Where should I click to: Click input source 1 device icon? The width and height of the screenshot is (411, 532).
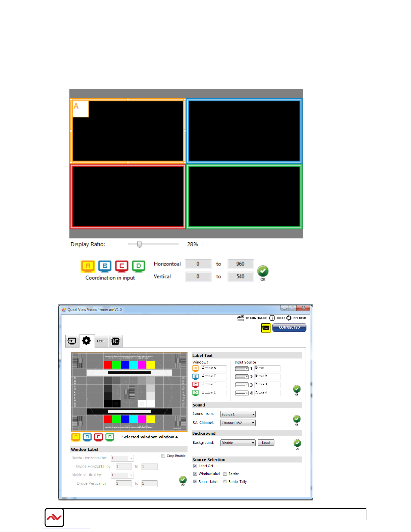(x=242, y=369)
